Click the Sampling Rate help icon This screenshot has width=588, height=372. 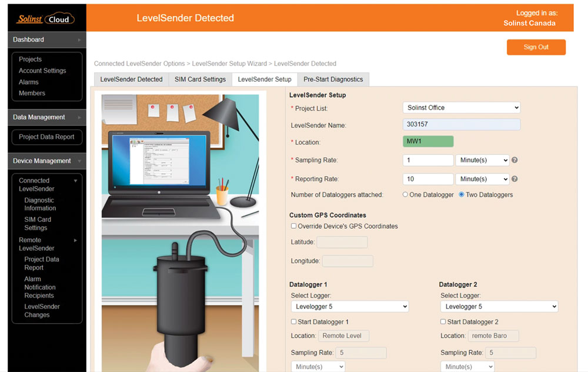pyautogui.click(x=514, y=160)
